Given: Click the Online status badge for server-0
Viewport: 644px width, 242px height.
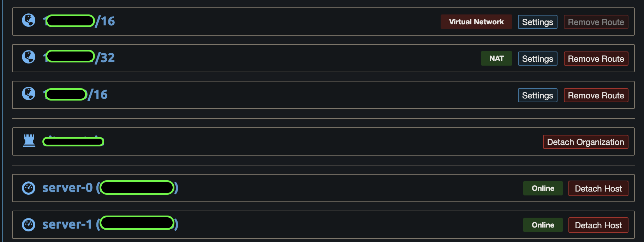Looking at the screenshot, I should point(543,188).
